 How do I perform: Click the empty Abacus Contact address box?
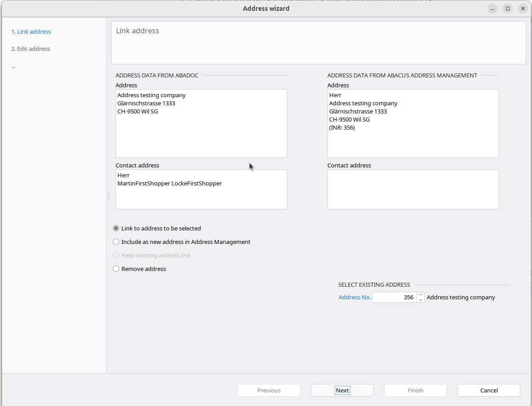point(413,189)
